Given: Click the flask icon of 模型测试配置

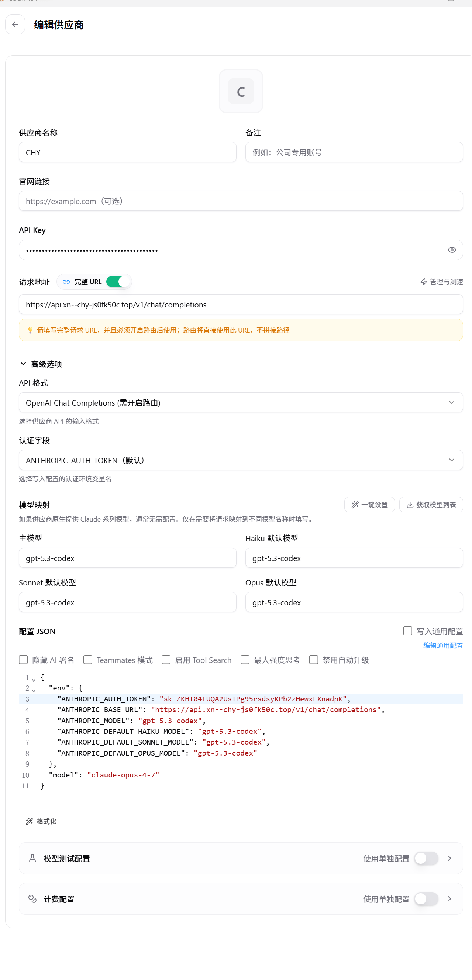Looking at the screenshot, I should pyautogui.click(x=33, y=858).
